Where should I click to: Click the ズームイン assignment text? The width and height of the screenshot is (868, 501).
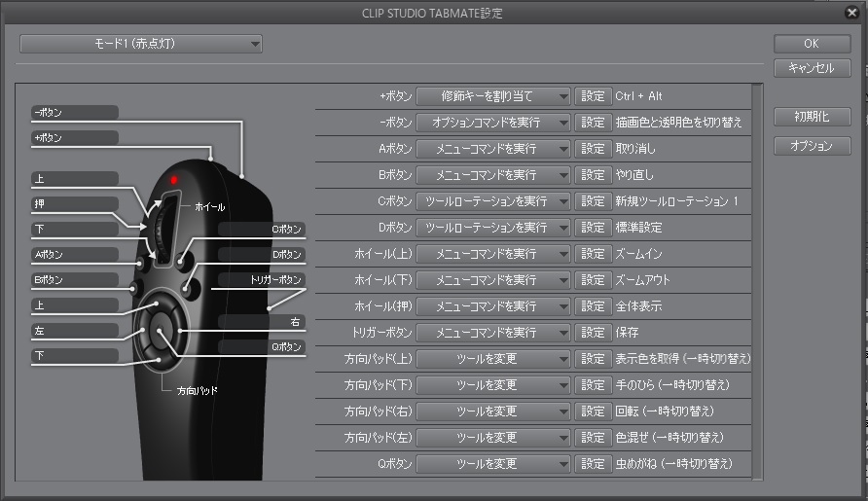pos(638,254)
